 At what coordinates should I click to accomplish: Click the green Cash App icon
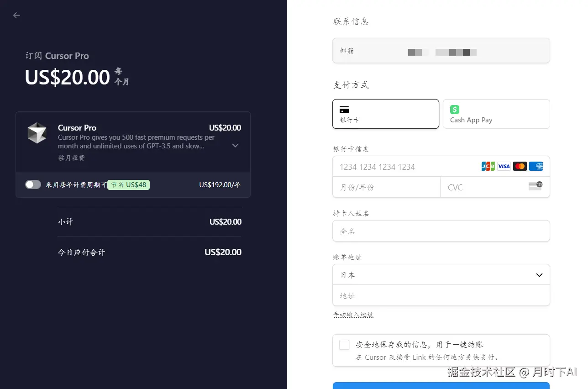(455, 110)
